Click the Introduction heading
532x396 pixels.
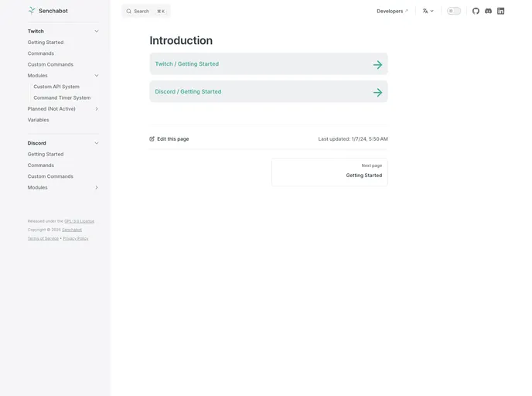[x=181, y=40]
